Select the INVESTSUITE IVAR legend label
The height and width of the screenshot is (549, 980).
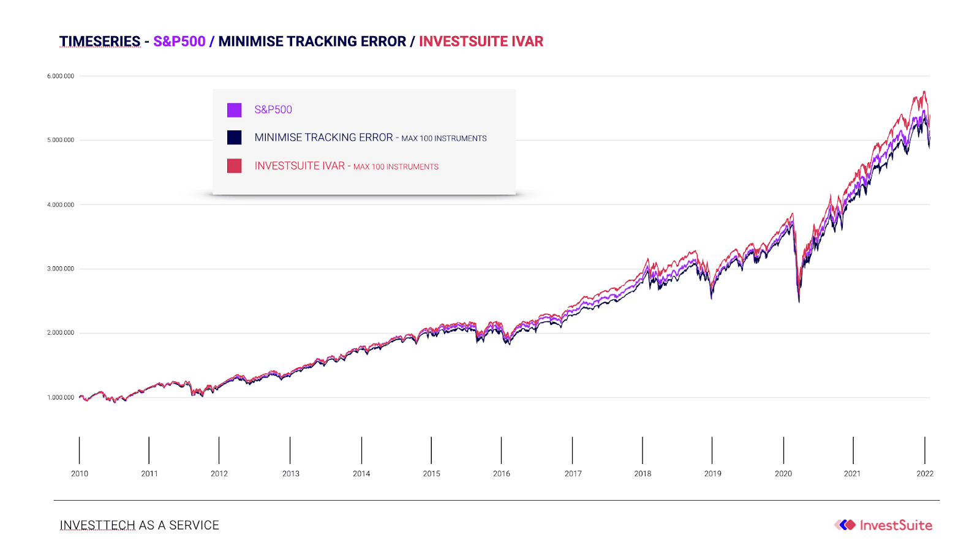pos(300,166)
